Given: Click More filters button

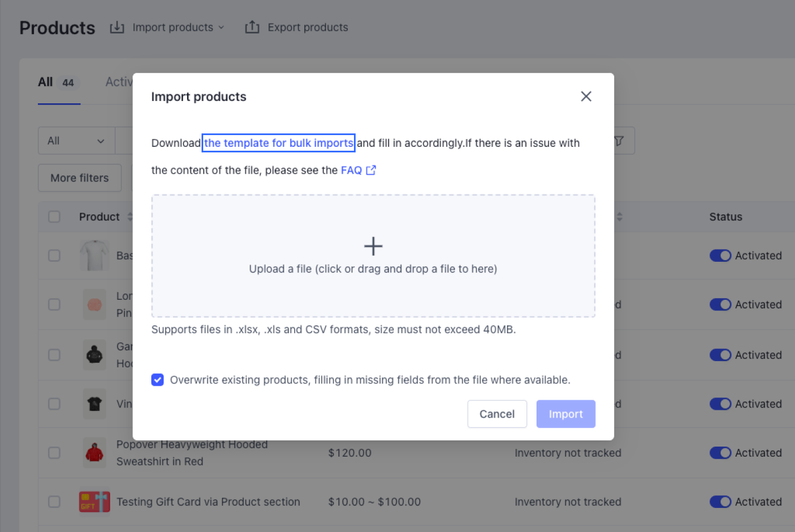Looking at the screenshot, I should [x=80, y=178].
